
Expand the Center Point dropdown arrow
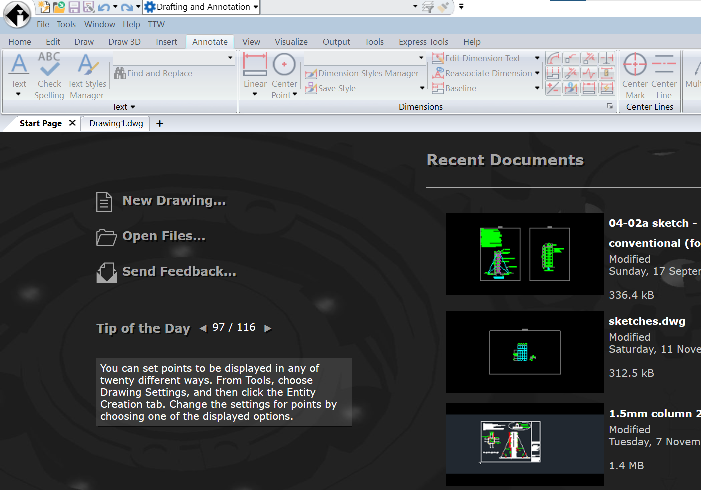(295, 94)
